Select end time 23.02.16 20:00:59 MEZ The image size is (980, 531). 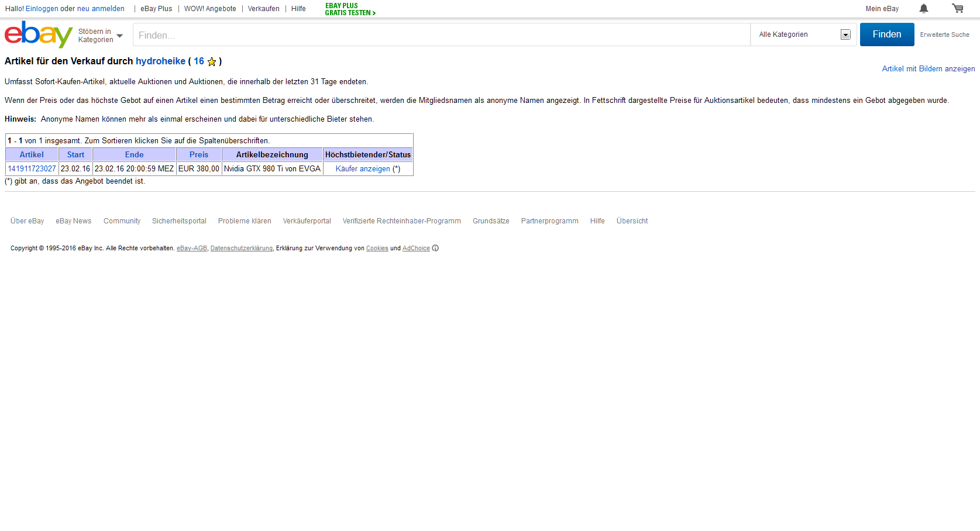[x=134, y=169]
